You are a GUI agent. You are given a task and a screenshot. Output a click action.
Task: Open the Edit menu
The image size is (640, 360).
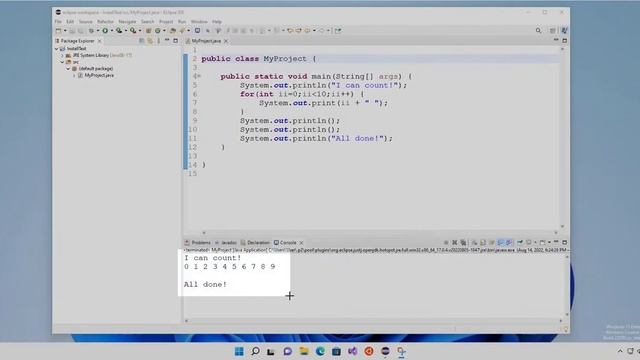pyautogui.click(x=70, y=22)
